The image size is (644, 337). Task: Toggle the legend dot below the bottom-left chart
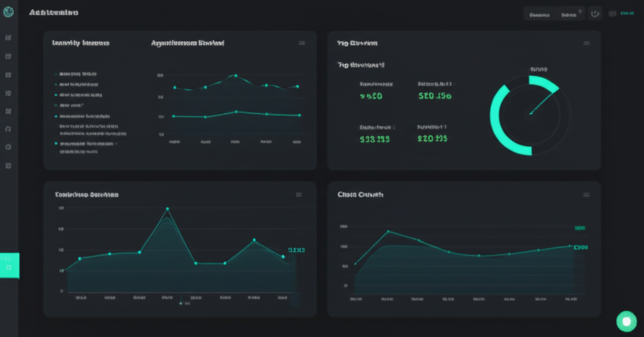(x=181, y=303)
